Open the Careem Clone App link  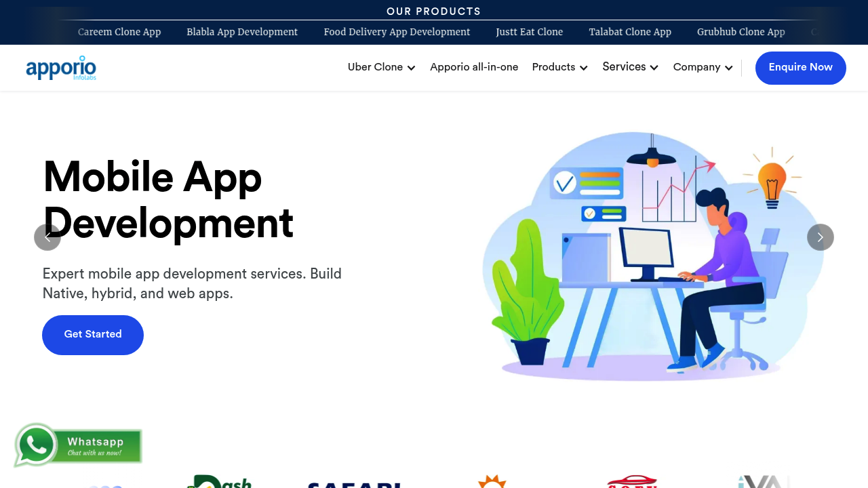(x=119, y=32)
